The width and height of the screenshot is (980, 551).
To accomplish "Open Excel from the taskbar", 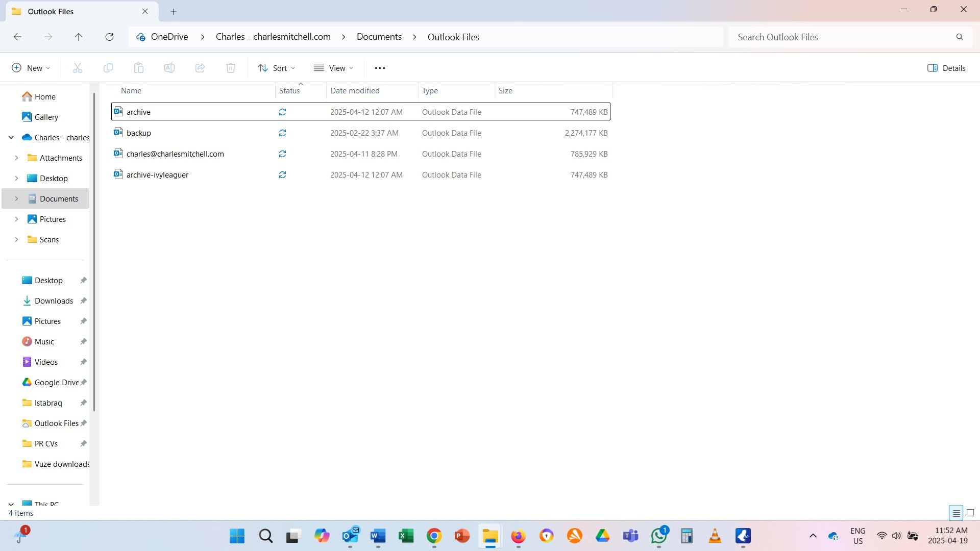I will pyautogui.click(x=406, y=536).
